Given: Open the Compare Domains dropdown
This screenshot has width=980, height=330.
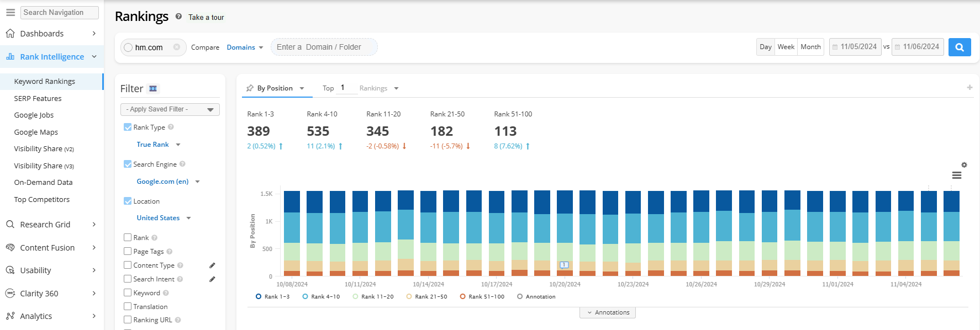Looking at the screenshot, I should [x=245, y=47].
